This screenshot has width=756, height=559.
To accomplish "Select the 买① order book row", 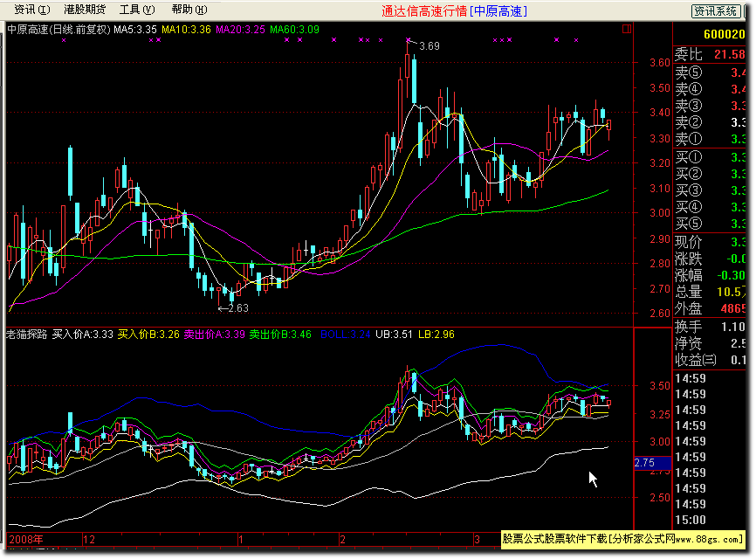I will (x=710, y=157).
